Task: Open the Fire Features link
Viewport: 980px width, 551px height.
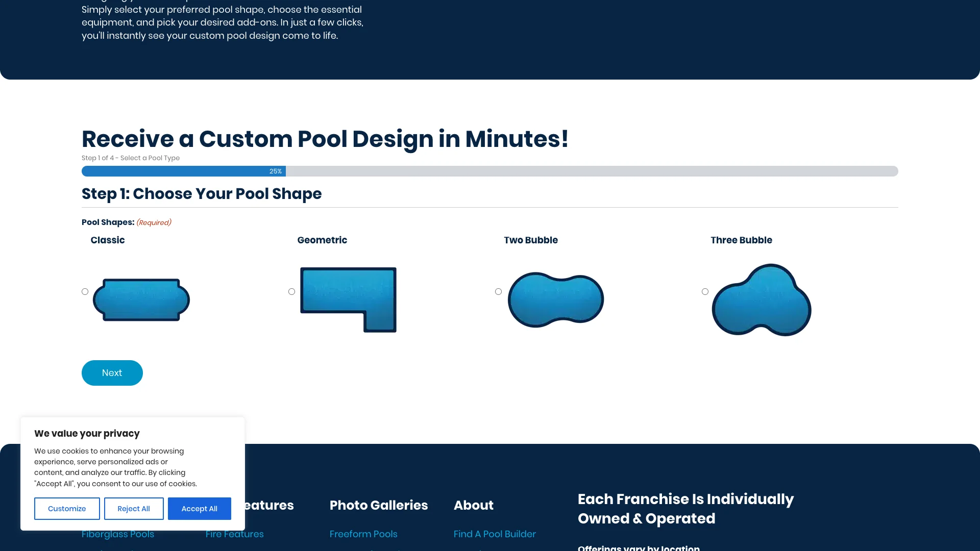Action: click(234, 534)
